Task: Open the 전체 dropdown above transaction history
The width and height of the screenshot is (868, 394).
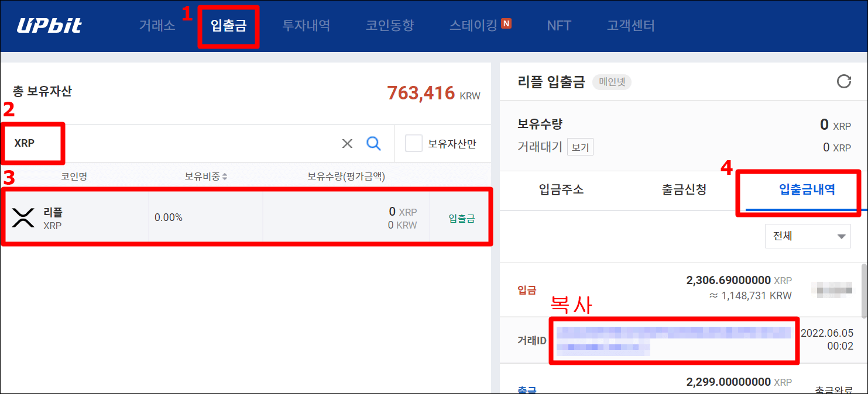Action: 808,236
